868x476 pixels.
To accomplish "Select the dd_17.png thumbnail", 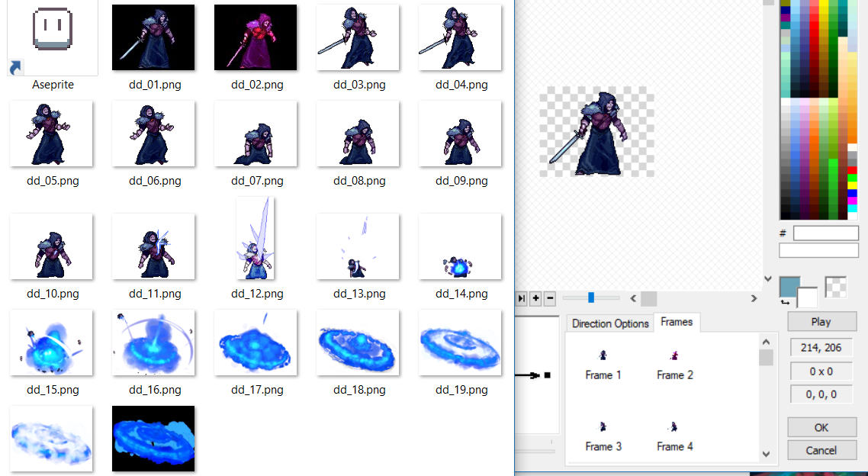I will (257, 343).
